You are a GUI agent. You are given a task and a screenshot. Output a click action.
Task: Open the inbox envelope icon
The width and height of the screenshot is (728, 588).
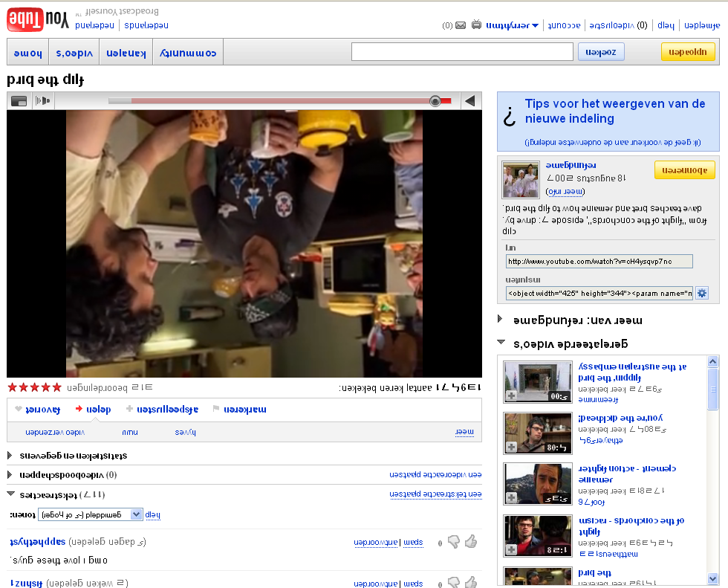[x=461, y=25]
